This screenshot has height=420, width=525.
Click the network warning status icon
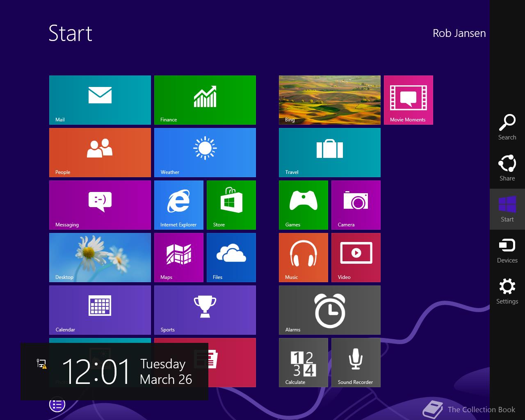41,363
